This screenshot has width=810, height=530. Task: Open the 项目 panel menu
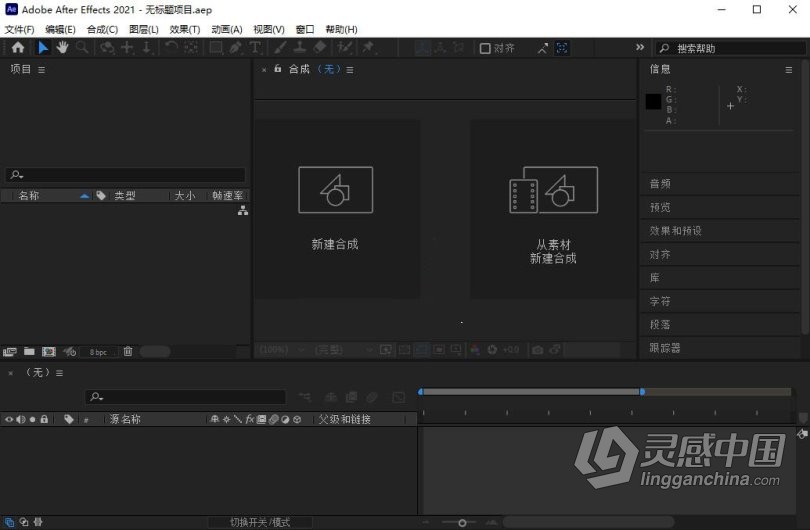point(41,70)
